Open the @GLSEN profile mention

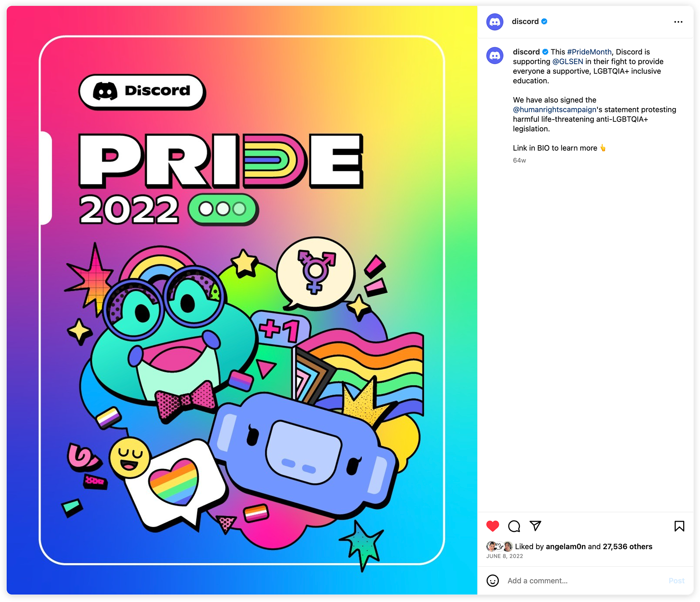pos(568,61)
